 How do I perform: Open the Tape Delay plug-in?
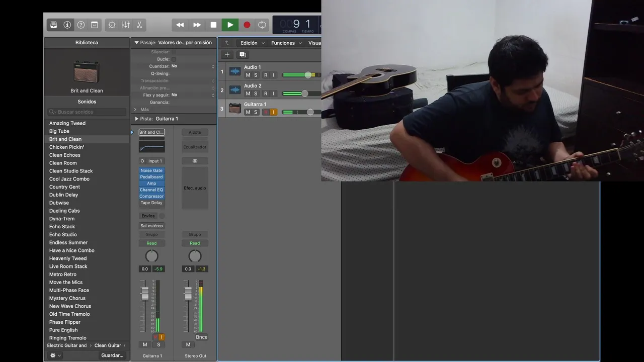[151, 203]
